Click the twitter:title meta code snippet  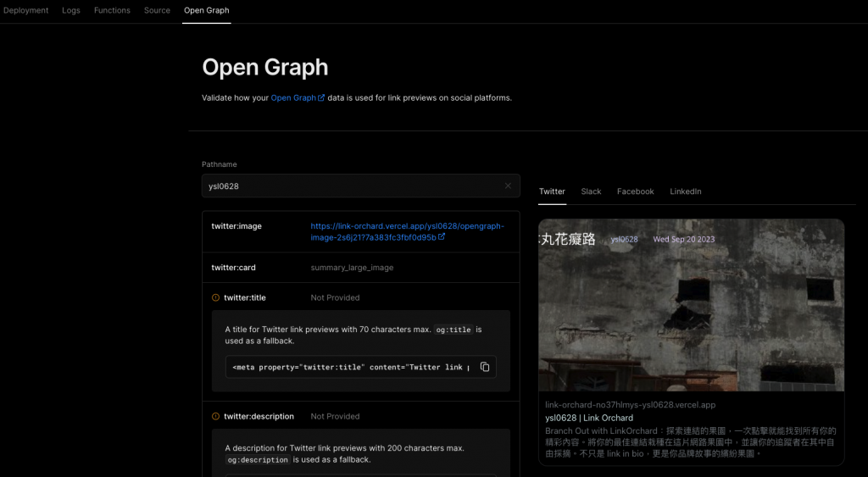click(x=351, y=367)
